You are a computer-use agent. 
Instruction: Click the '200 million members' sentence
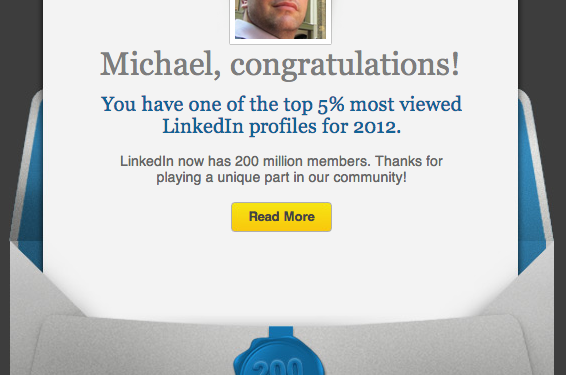[281, 161]
